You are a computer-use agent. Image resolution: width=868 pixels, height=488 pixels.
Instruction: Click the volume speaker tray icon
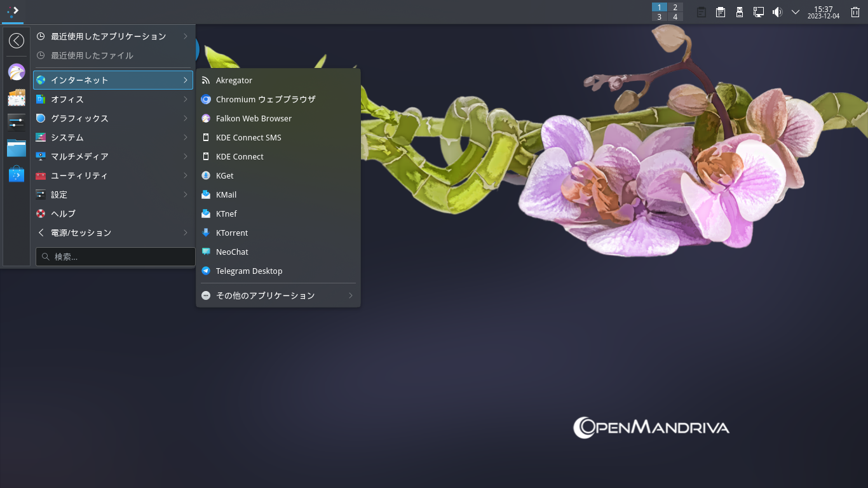point(777,12)
